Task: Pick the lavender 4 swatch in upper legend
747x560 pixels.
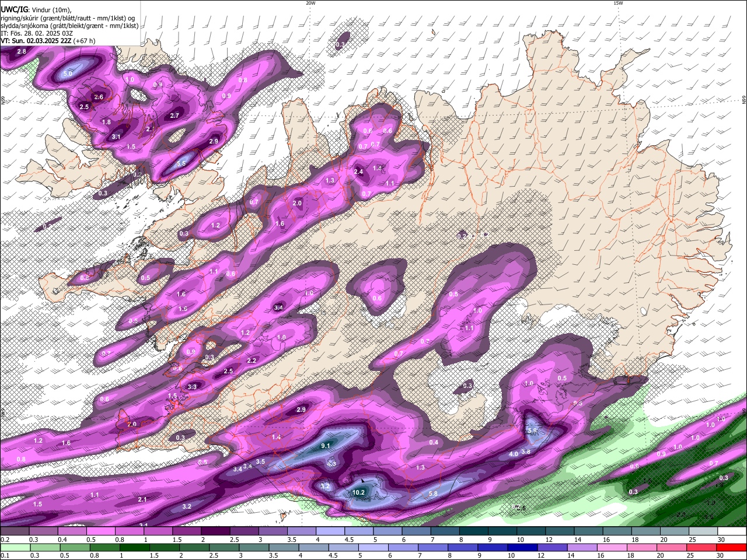Action: point(330,531)
